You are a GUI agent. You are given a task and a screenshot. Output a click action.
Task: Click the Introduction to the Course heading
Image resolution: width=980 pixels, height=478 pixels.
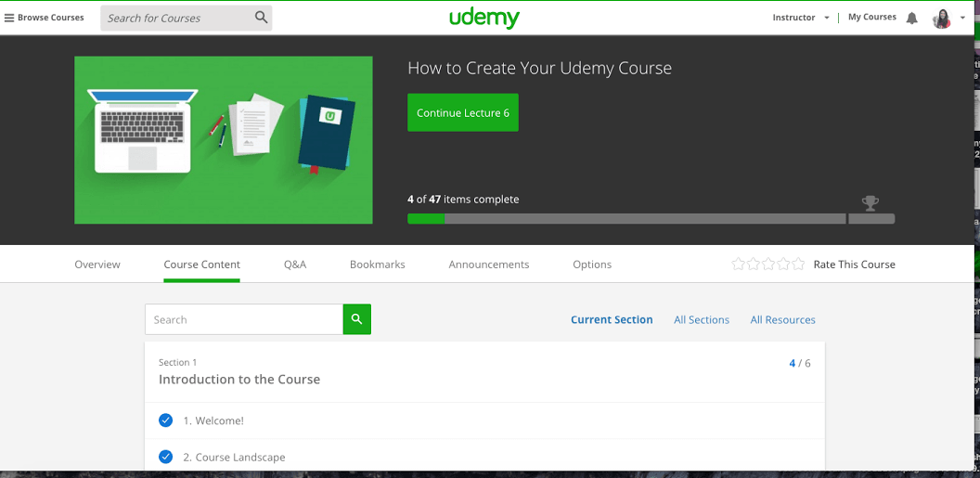pos(239,379)
